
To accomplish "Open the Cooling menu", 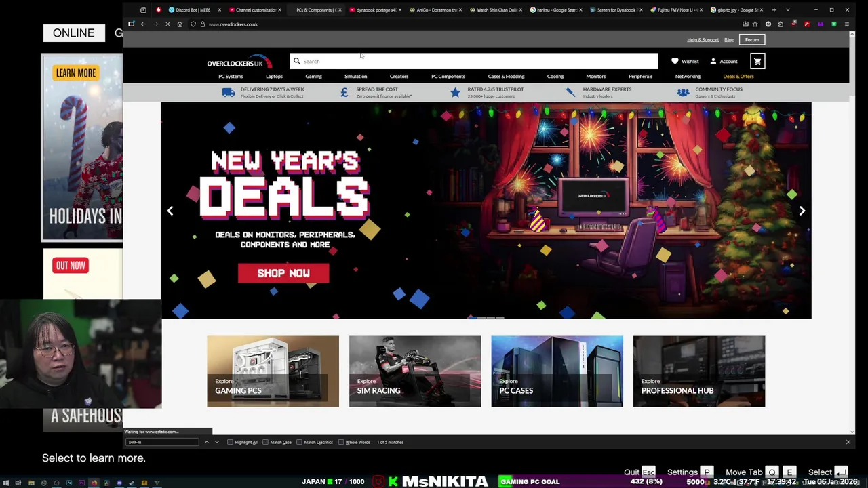I will click(x=555, y=77).
